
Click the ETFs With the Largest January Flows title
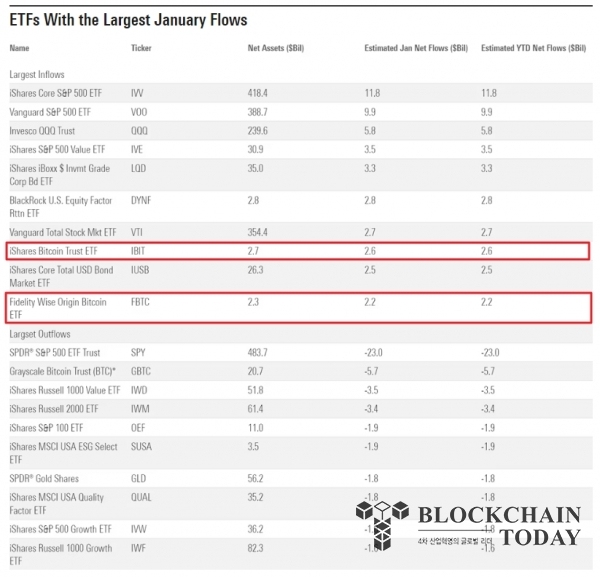pyautogui.click(x=128, y=20)
